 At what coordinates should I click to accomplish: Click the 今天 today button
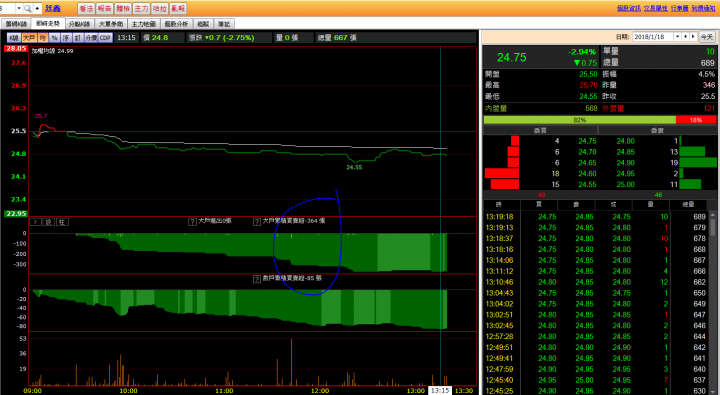click(707, 37)
